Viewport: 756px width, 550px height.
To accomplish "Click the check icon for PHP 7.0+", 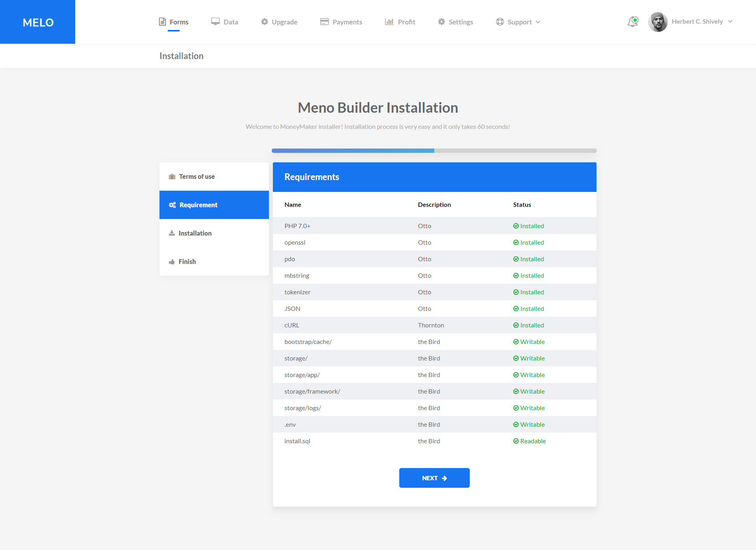I will tap(516, 226).
